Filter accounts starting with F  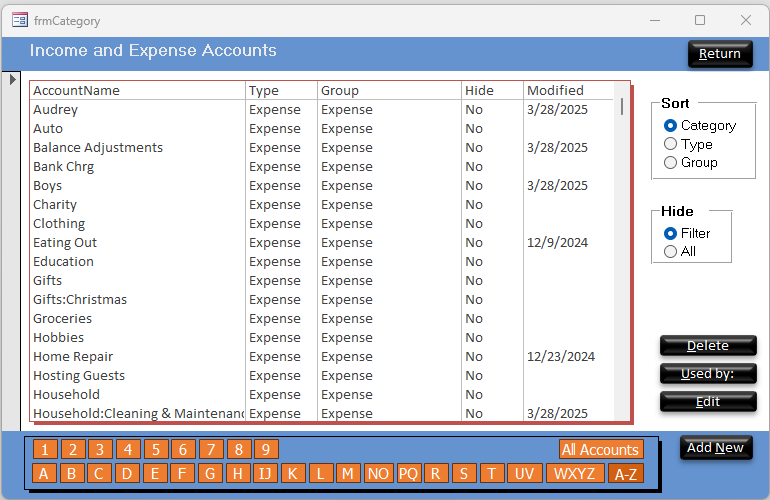coord(182,474)
